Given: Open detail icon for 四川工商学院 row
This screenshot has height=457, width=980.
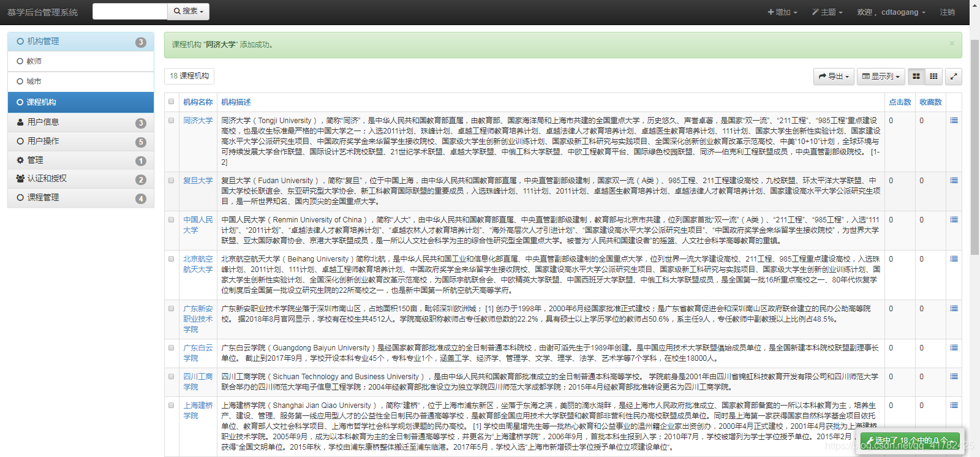Looking at the screenshot, I should [954, 377].
